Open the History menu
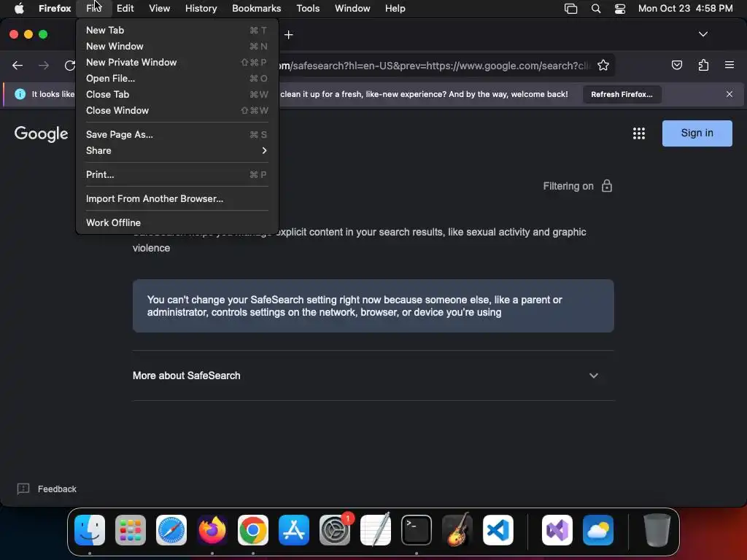The image size is (747, 560). point(201,9)
